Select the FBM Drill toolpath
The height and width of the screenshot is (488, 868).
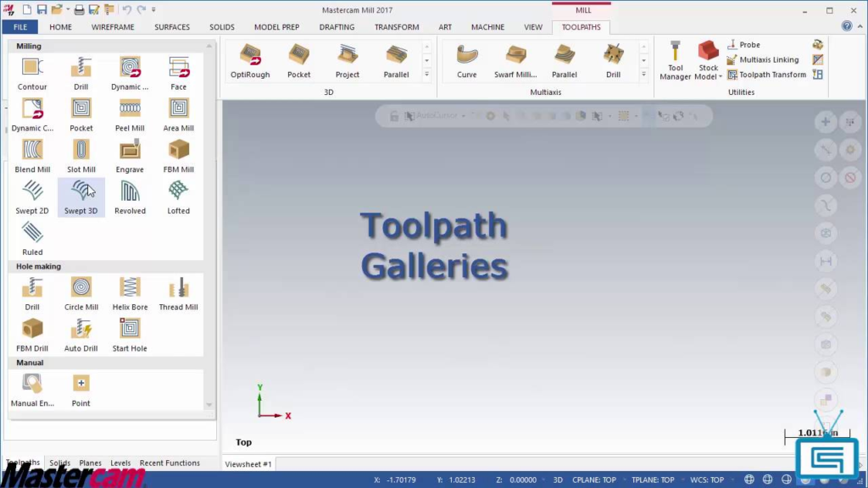coord(32,335)
